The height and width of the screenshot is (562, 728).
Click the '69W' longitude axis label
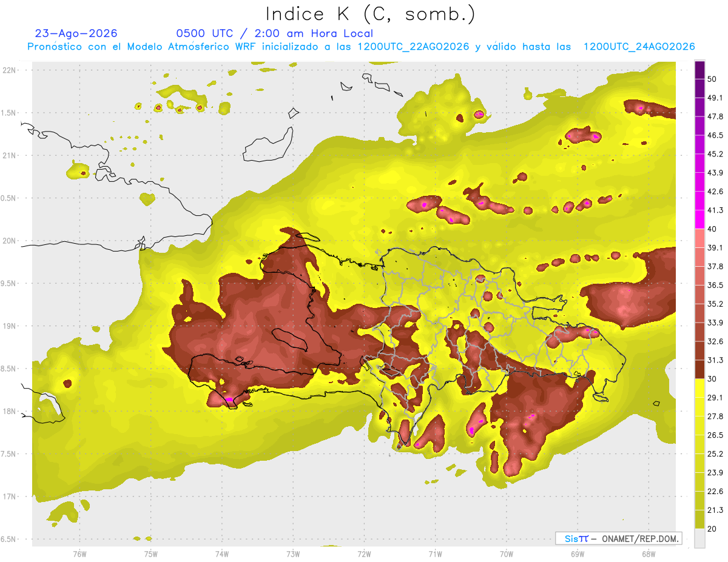coord(577,554)
